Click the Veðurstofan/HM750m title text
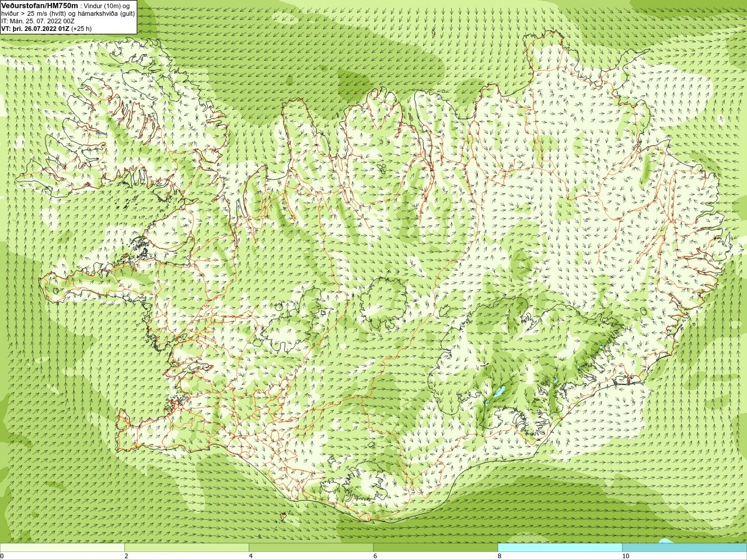Screen dimensions: 747x560 (x=40, y=5)
